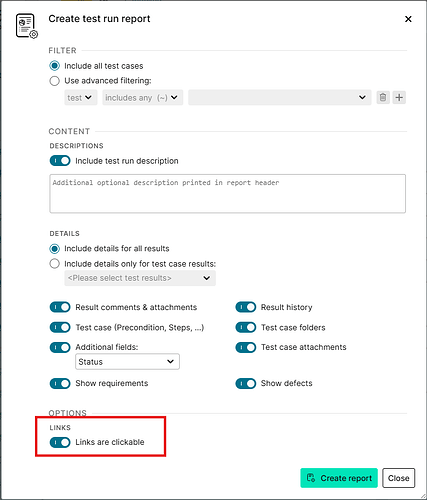Image resolution: width=427 pixels, height=500 pixels.
Task: Turn off Result history toggle
Action: coord(246,307)
